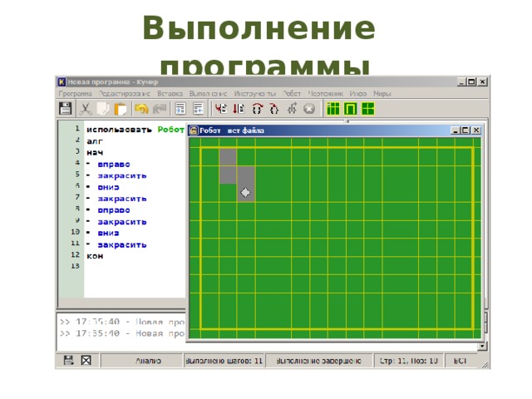Click second output log line '17:35:40'
This screenshot has height=399, width=532.
(122, 333)
